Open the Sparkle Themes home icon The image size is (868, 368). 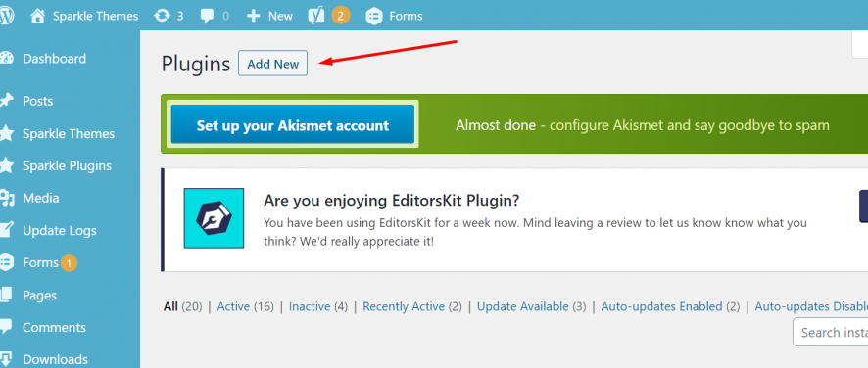37,16
